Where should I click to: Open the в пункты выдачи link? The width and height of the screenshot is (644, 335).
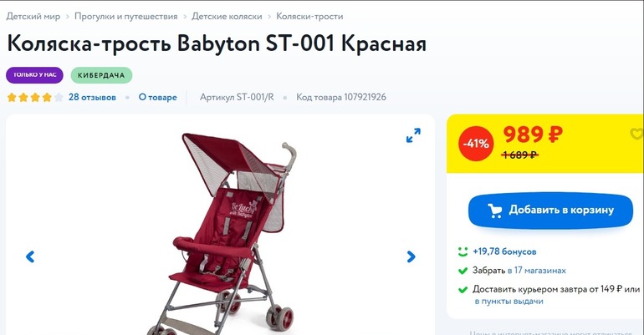point(509,302)
